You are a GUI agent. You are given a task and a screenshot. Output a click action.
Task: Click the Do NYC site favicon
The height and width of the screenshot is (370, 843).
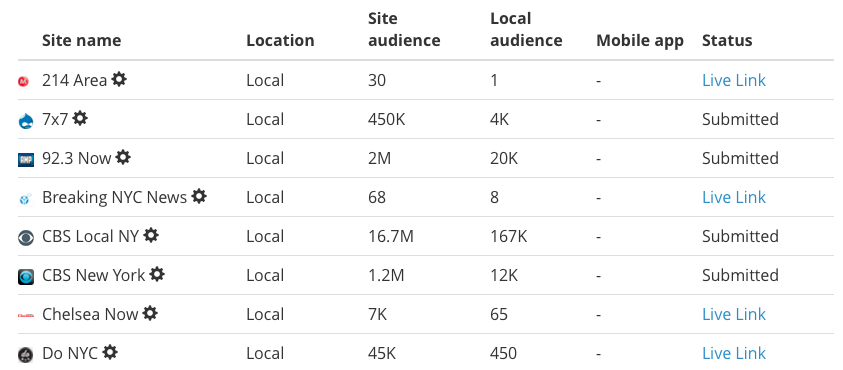coord(26,355)
